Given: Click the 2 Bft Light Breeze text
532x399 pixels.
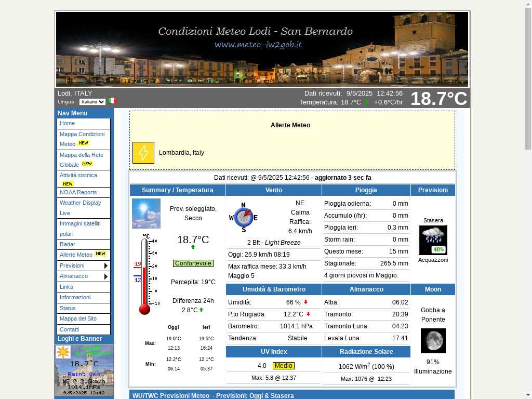Looking at the screenshot, I should click(274, 243).
